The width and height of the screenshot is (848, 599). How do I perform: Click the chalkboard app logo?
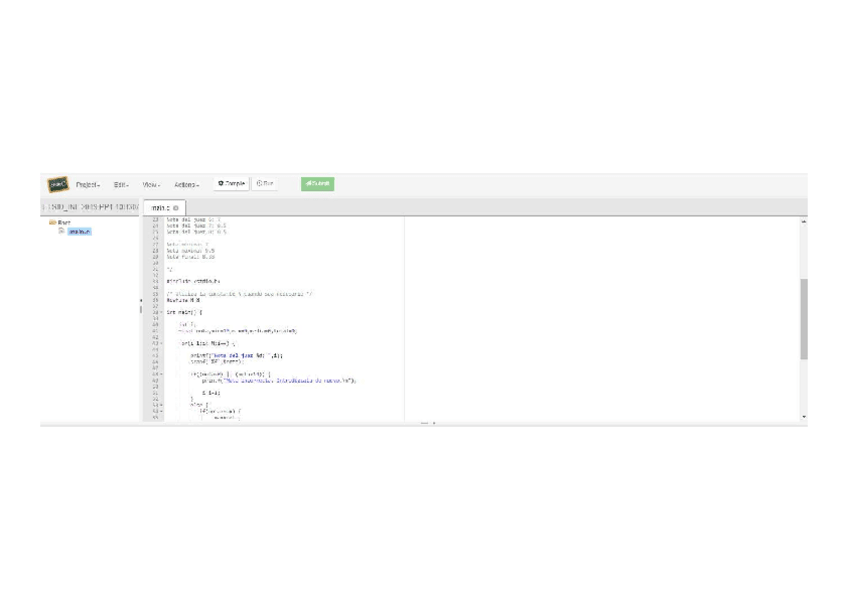pyautogui.click(x=58, y=184)
